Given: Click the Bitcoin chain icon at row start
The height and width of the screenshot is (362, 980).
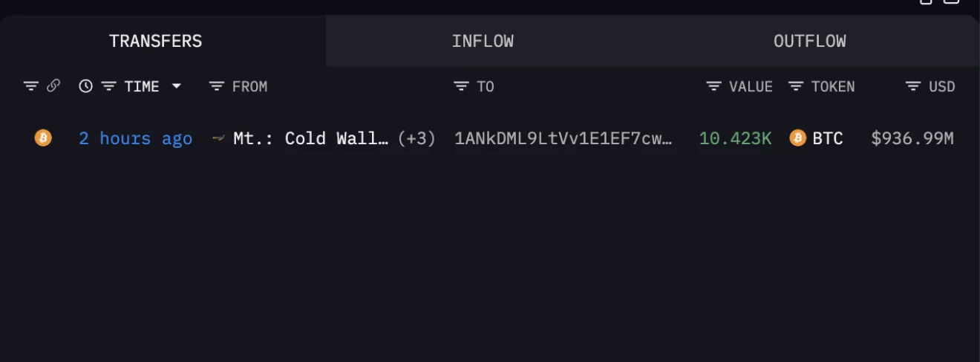Looking at the screenshot, I should pyautogui.click(x=43, y=138).
